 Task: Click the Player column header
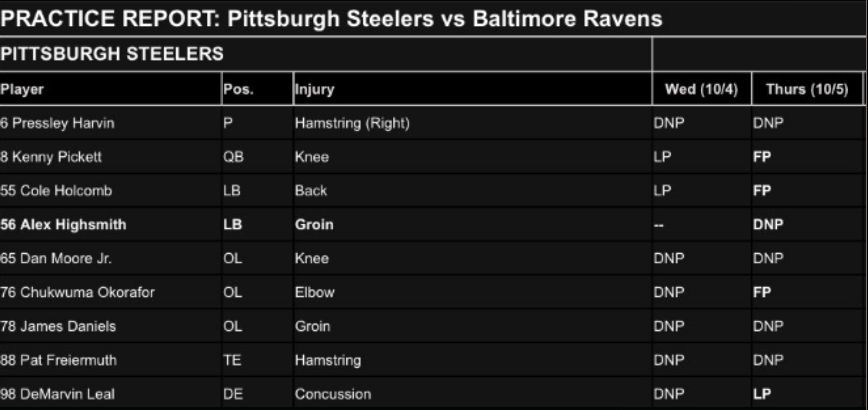(x=22, y=90)
